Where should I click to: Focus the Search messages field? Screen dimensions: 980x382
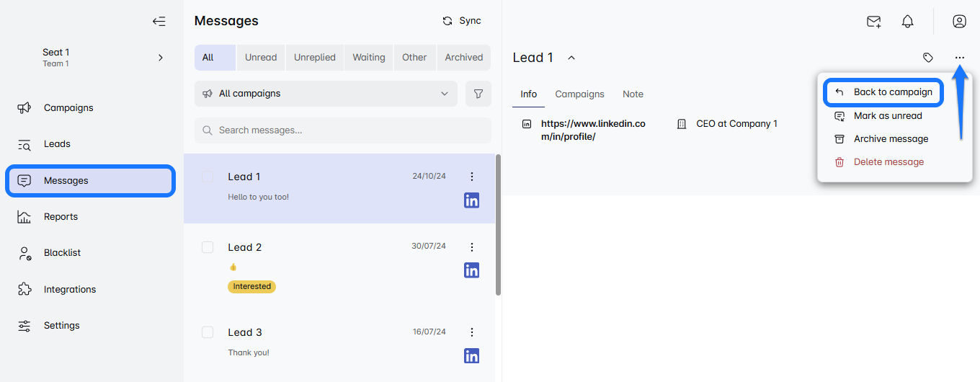point(343,130)
